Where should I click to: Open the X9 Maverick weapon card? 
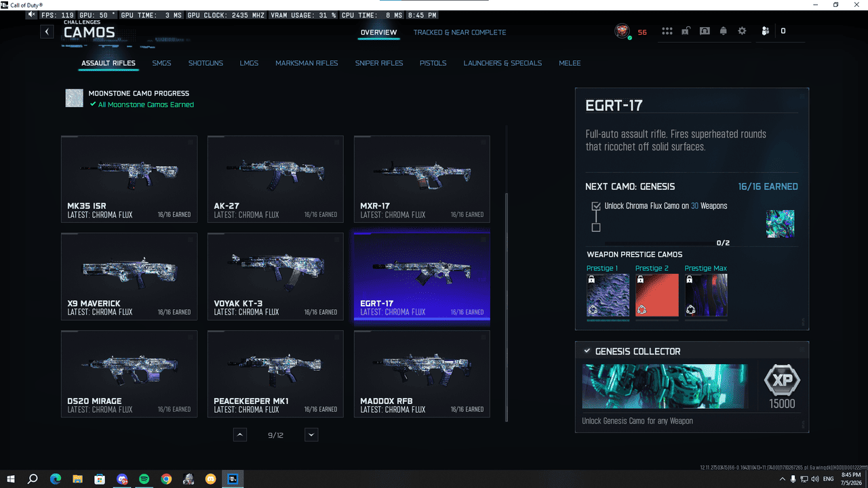pyautogui.click(x=129, y=277)
